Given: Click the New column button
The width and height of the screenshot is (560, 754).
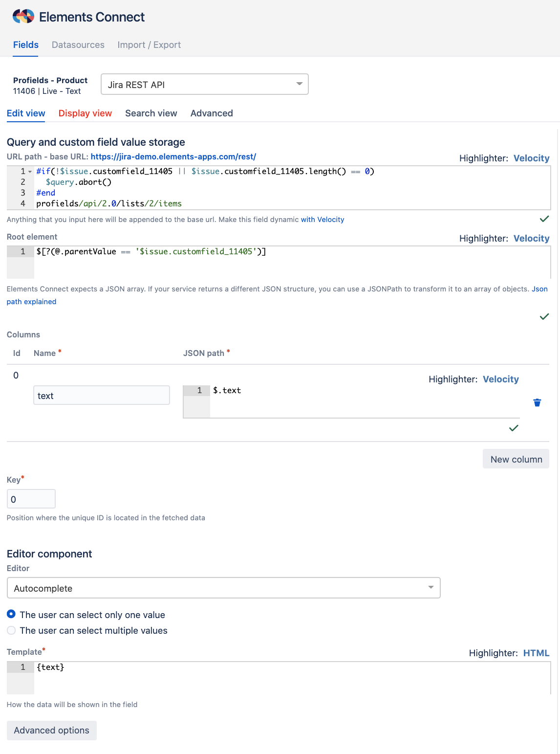Looking at the screenshot, I should [x=516, y=459].
